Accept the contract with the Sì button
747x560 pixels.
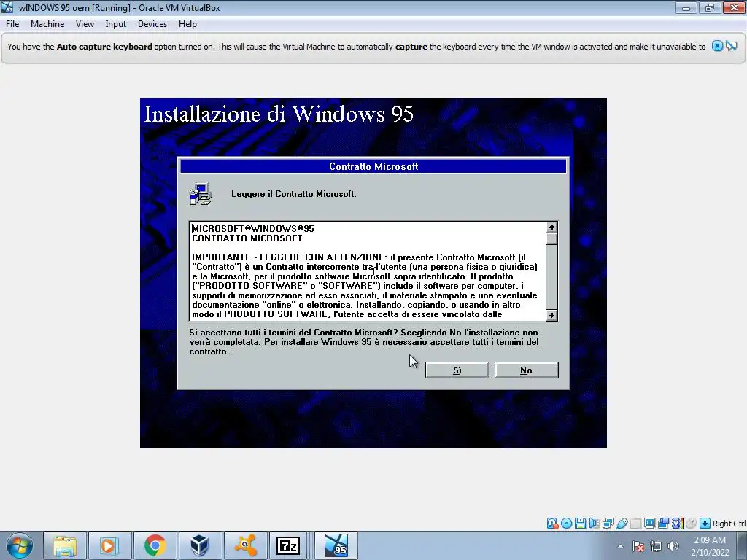[x=457, y=370]
